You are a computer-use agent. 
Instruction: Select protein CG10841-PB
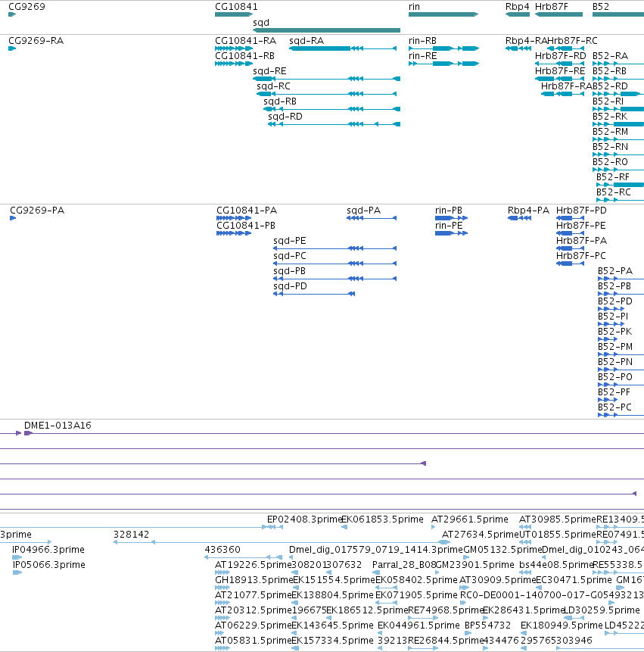234,233
